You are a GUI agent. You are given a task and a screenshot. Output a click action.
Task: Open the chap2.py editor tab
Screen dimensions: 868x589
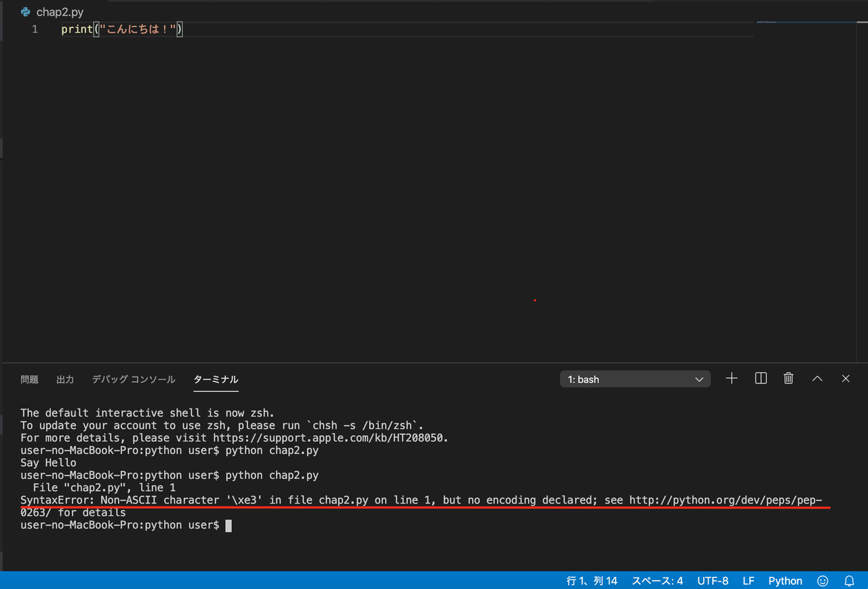click(53, 12)
